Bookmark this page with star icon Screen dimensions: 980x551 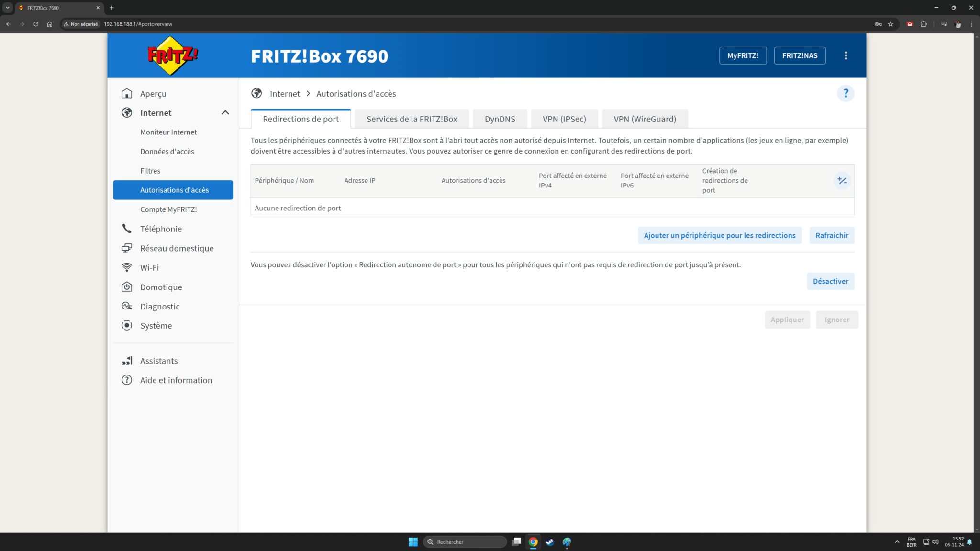click(891, 24)
